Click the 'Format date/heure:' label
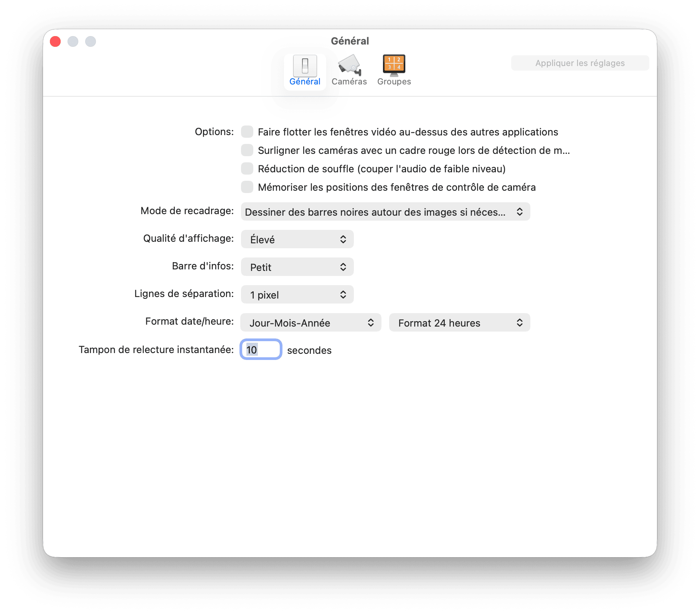The height and width of the screenshot is (614, 700). [190, 321]
